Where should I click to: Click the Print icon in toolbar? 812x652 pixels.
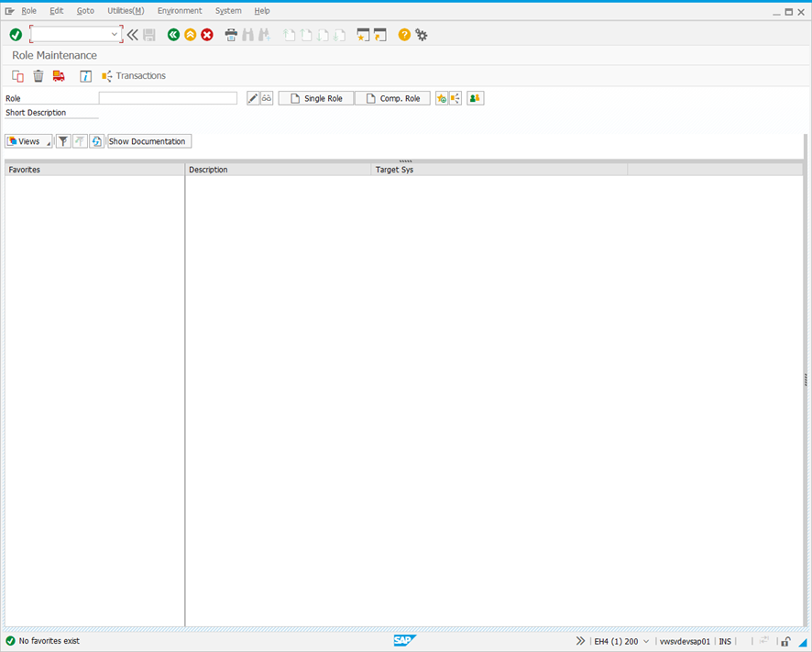click(x=231, y=35)
